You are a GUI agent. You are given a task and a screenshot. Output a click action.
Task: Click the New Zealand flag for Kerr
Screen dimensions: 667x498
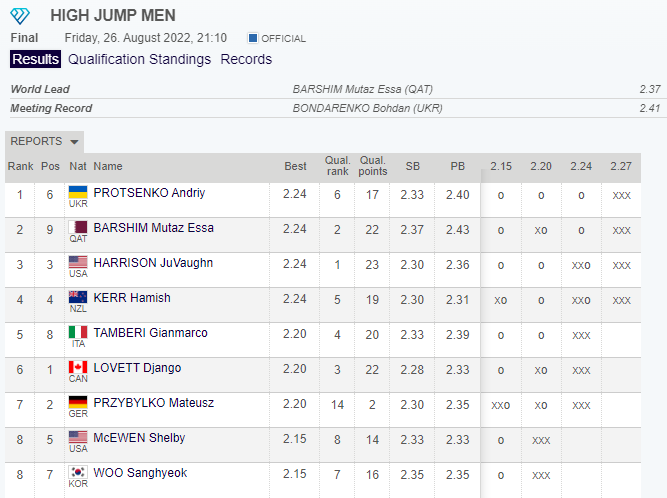(77, 297)
